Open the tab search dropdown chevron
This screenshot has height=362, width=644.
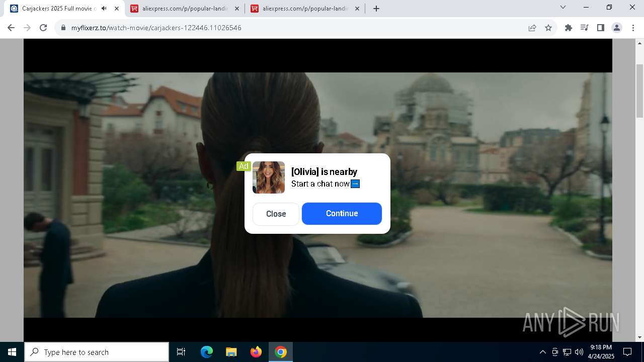[563, 8]
